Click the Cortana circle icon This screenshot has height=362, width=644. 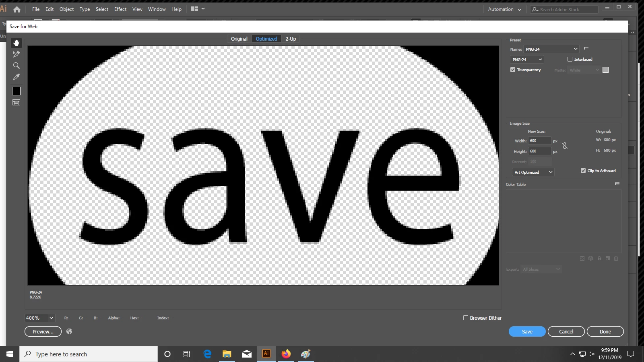click(167, 354)
